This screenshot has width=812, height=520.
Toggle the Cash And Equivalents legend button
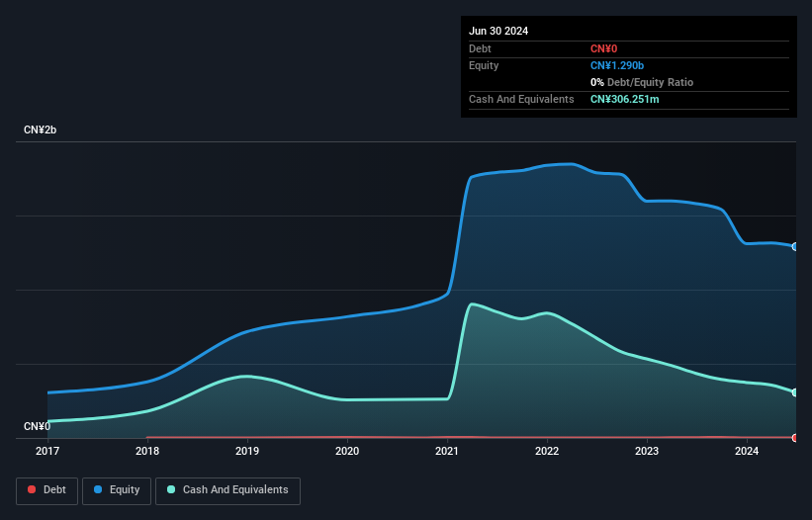pyautogui.click(x=227, y=490)
